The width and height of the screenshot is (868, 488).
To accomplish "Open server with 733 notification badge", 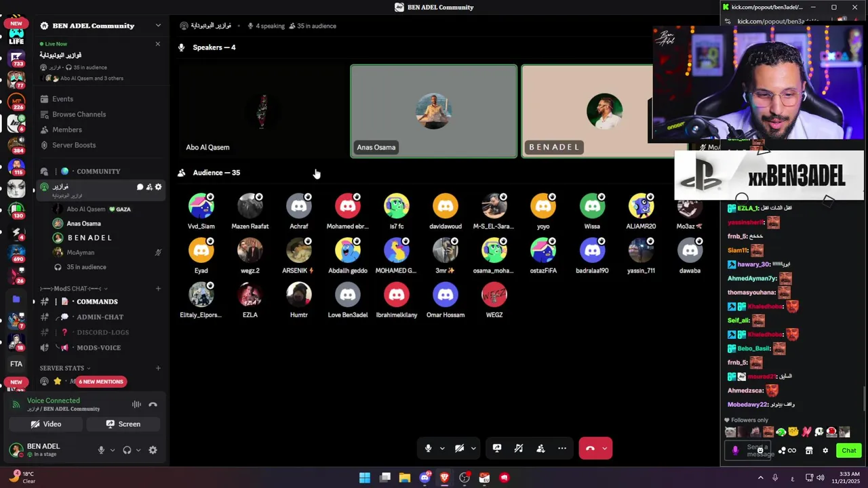I will pos(16,58).
